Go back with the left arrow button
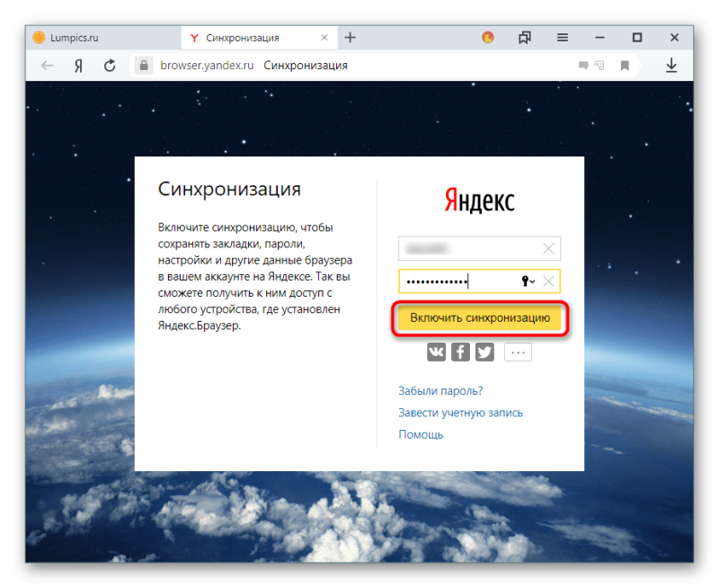Screen dimensions: 719x588 coord(48,66)
